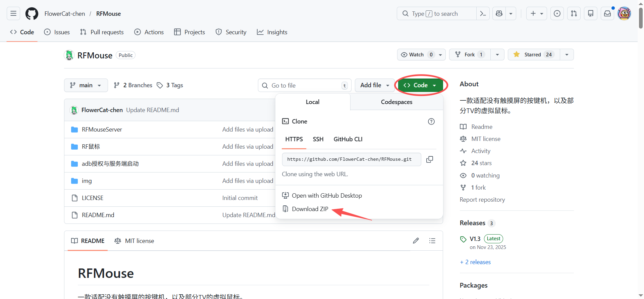Switch to the Codespaces tab

tap(397, 102)
